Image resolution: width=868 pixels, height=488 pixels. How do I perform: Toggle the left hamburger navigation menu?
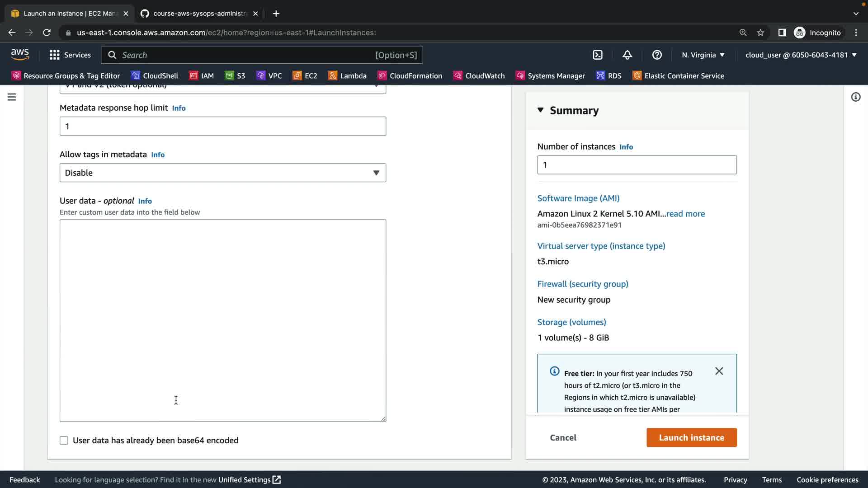click(12, 97)
